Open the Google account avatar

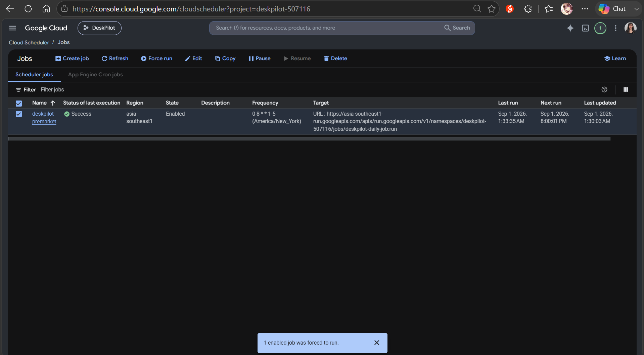630,28
